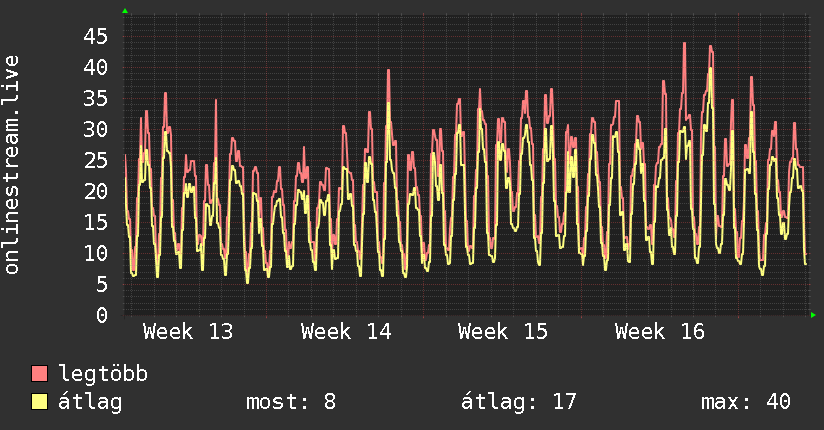Click the y-axis value 5

tap(102, 284)
